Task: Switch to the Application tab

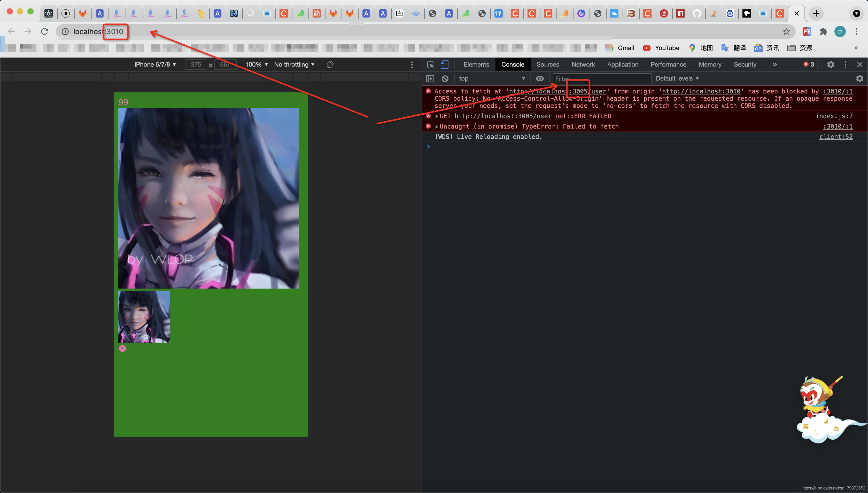Action: pyautogui.click(x=622, y=64)
